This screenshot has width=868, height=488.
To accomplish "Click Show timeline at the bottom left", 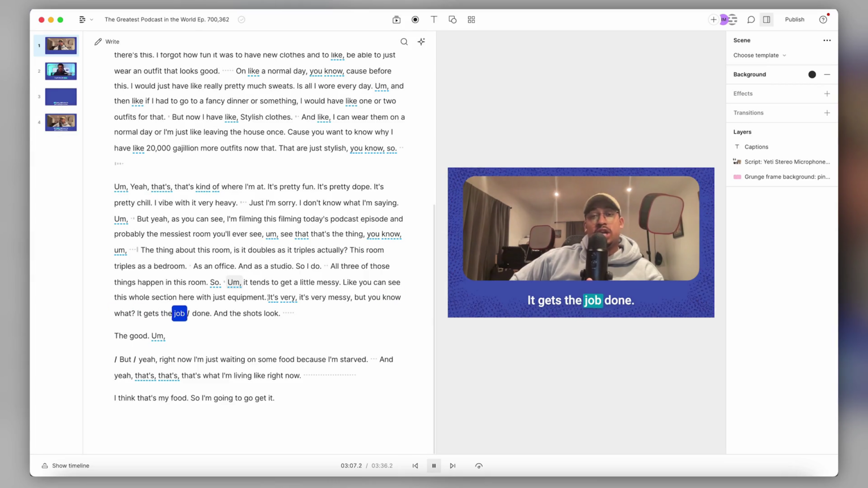I will 70,465.
